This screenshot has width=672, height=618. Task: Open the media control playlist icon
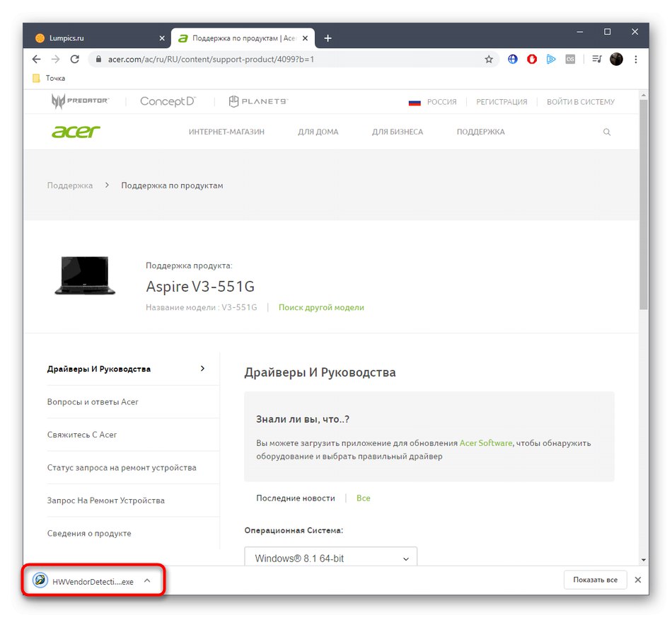(x=596, y=59)
